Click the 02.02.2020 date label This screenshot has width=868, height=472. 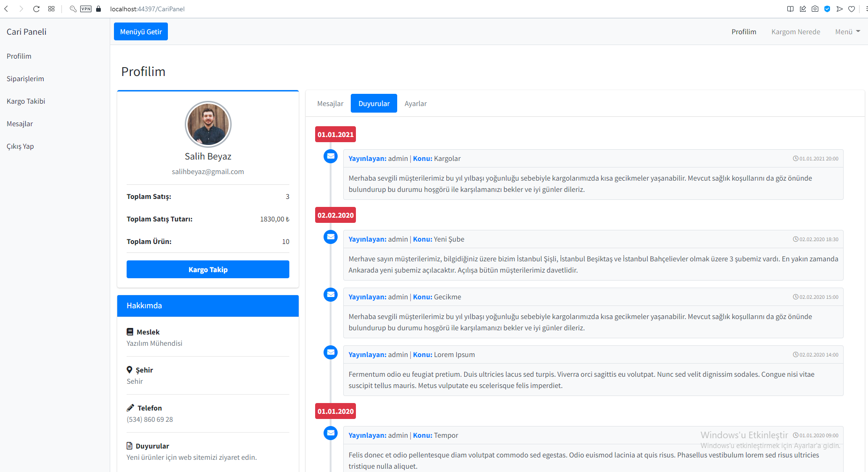pos(335,215)
